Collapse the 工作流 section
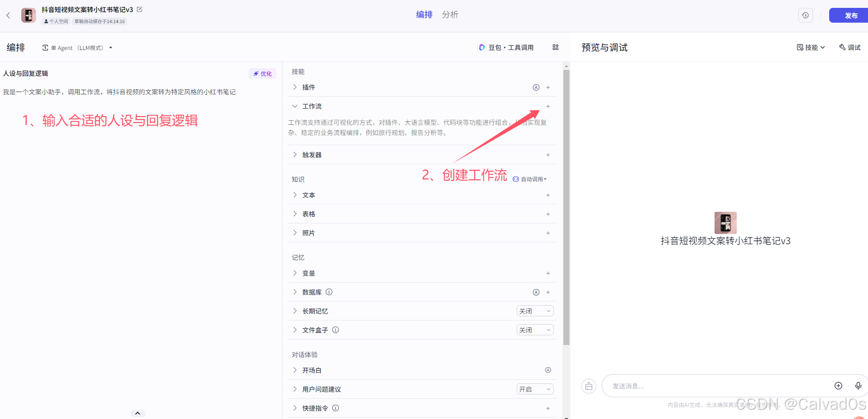 click(x=295, y=106)
